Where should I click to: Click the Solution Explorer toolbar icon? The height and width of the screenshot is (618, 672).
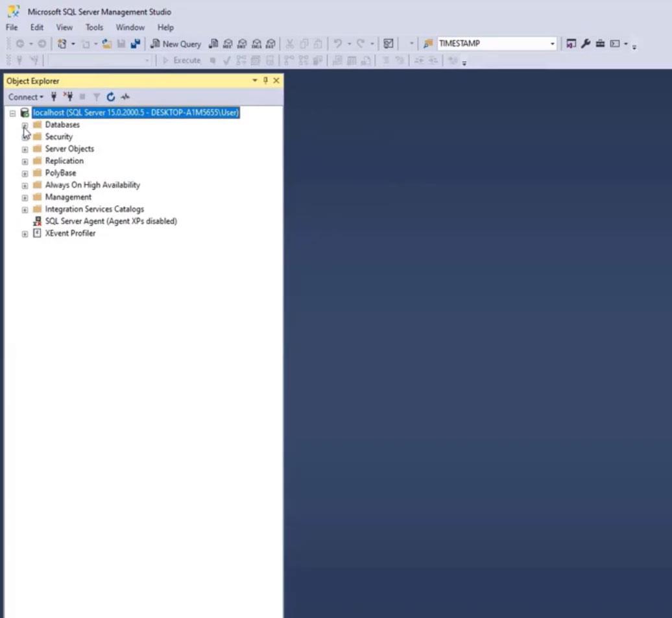pyautogui.click(x=571, y=43)
